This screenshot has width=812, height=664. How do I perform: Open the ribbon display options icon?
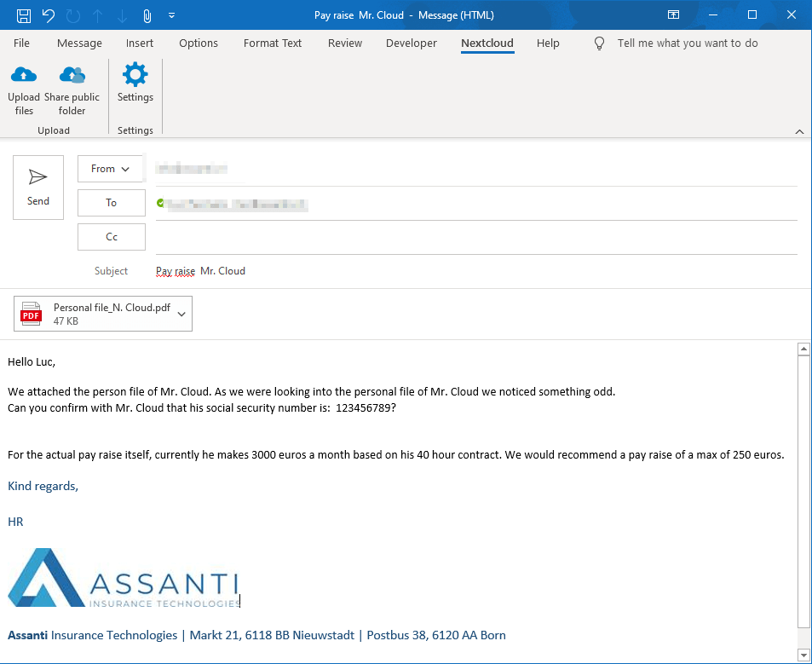673,15
